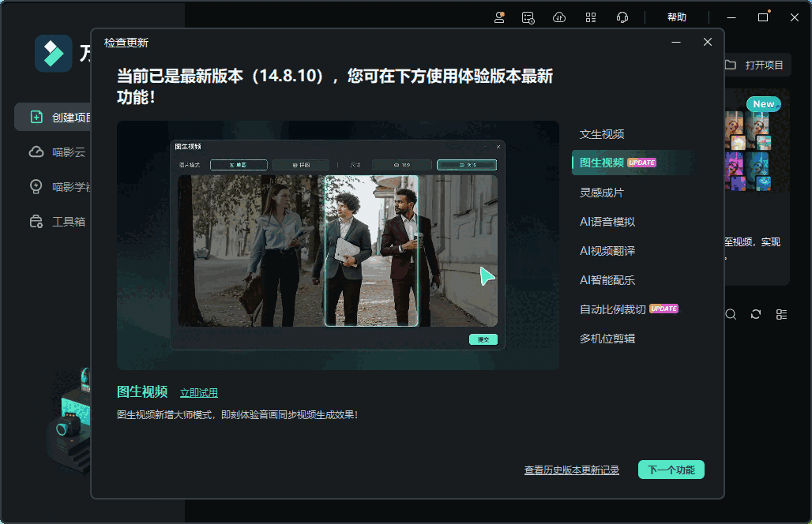Click the 喵影学院 lightbulb icon in the sidebar
This screenshot has width=812, height=524.
click(36, 186)
